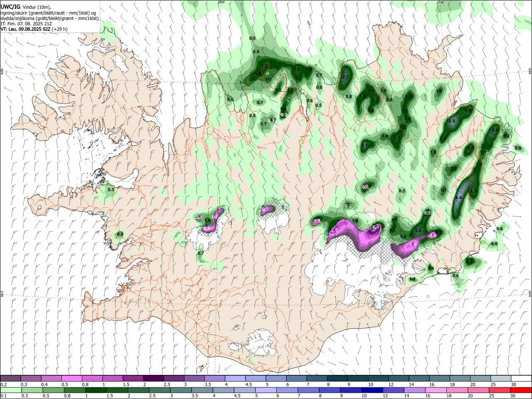Click the bright pink swatch between 0.5 and 0.8
The width and height of the screenshot is (532, 399).
tap(71, 378)
